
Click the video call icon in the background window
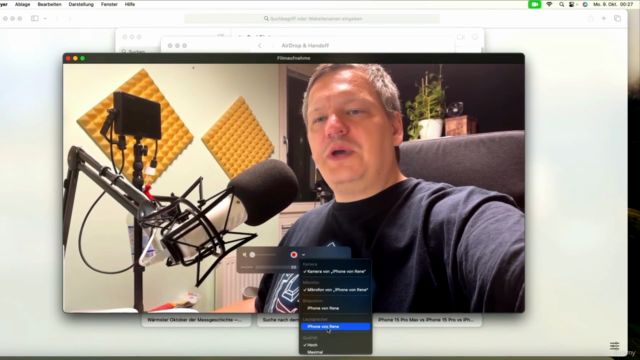461,37
